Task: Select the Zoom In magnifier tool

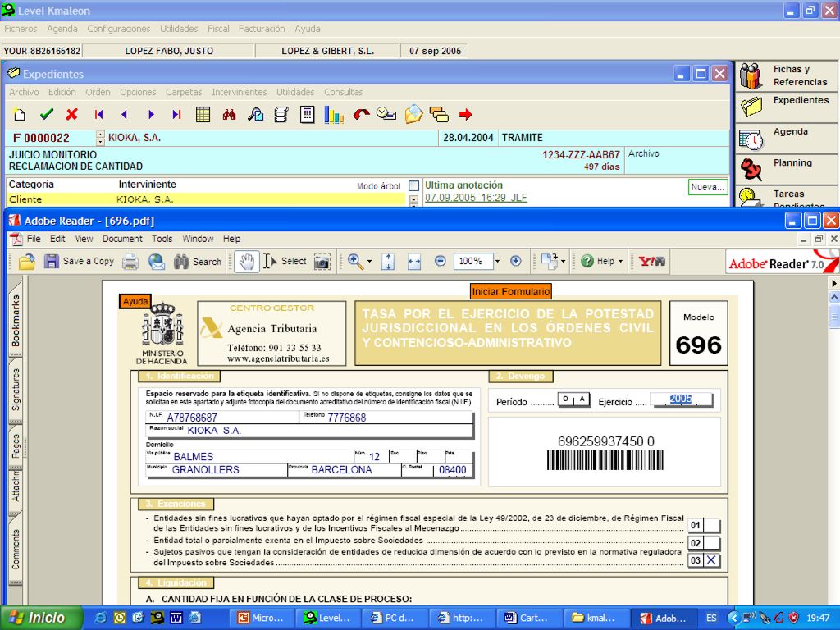Action: pyautogui.click(x=354, y=261)
